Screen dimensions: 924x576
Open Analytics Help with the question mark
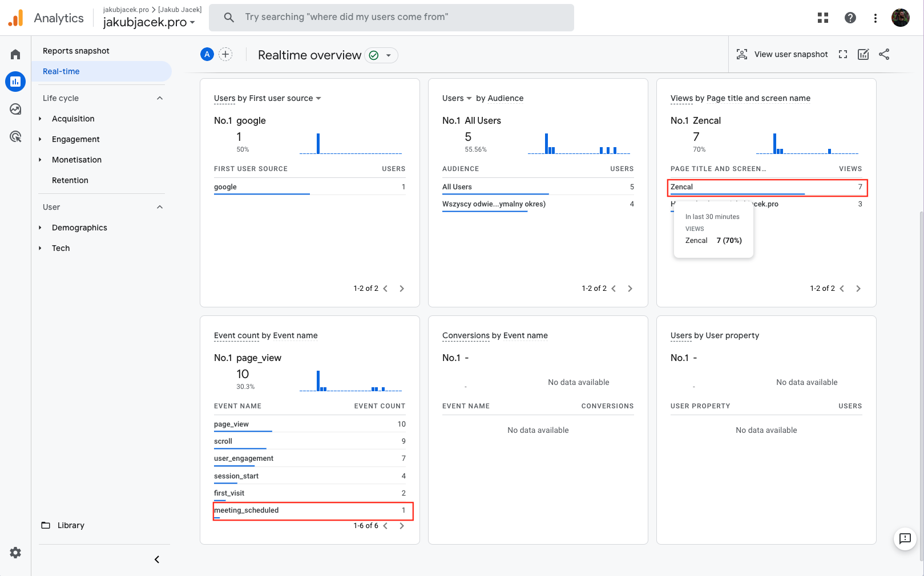[850, 18]
